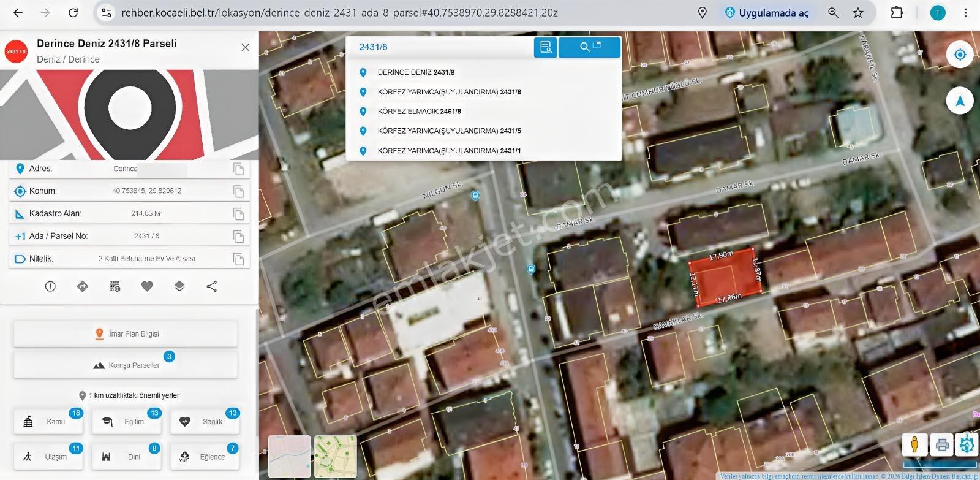This screenshot has width=980, height=480.
Task: Bookmark this page with the star icon
Action: 858,13
